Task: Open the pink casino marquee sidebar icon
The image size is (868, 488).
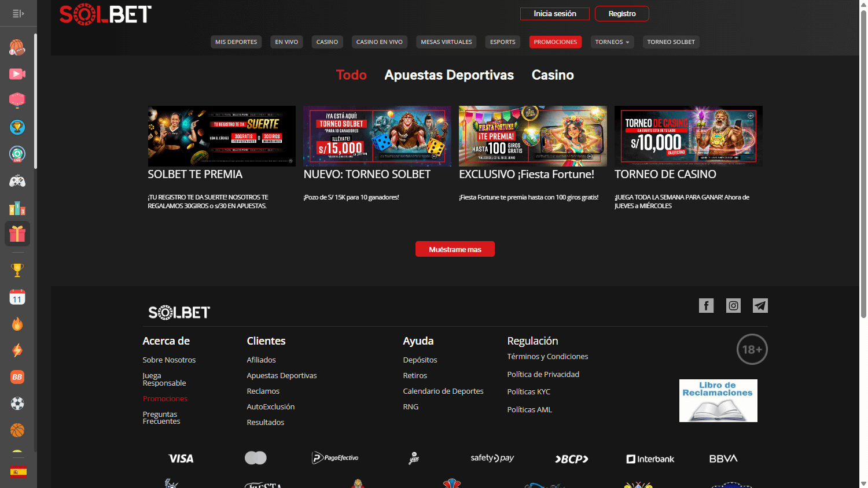Action: click(x=17, y=101)
